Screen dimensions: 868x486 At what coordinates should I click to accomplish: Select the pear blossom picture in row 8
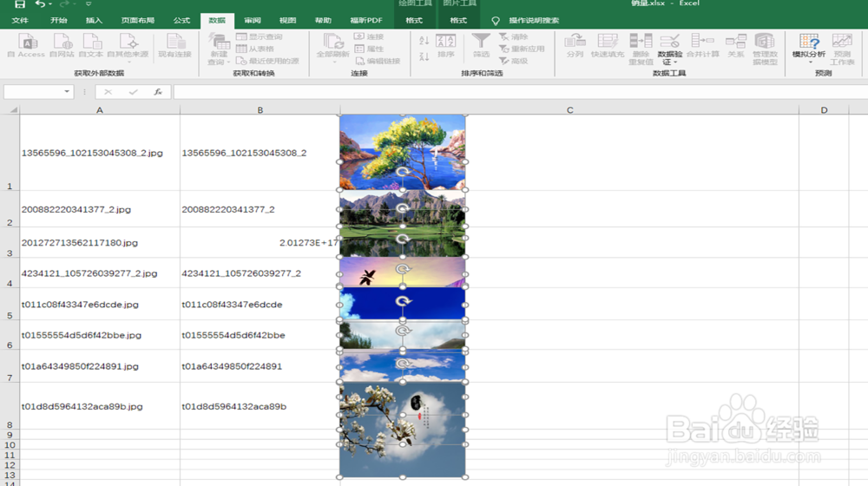point(403,430)
